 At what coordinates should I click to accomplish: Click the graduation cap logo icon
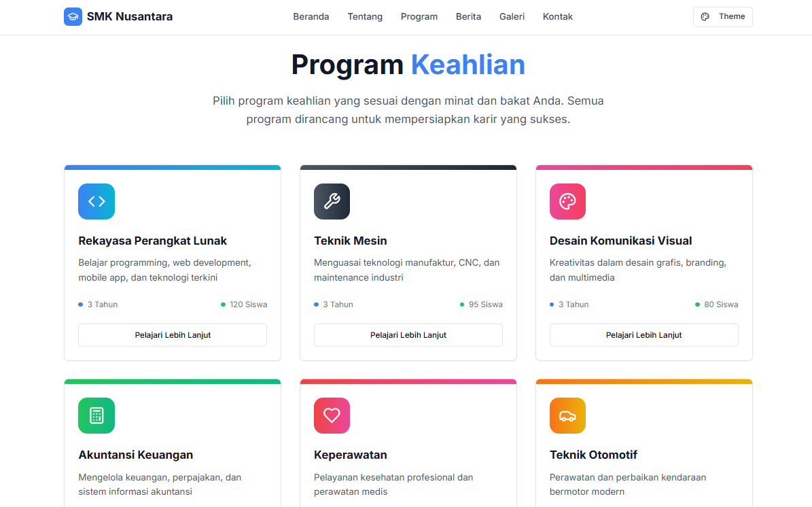point(73,17)
